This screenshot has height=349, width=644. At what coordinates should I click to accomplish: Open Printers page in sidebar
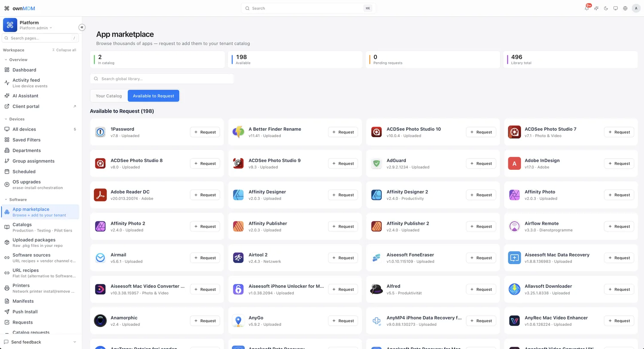point(40,288)
